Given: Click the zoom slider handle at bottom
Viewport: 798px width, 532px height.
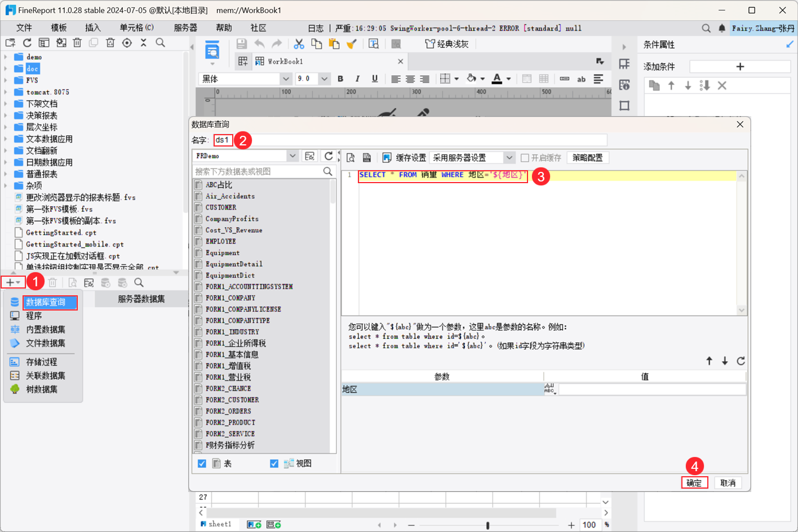Looking at the screenshot, I should click(487, 525).
